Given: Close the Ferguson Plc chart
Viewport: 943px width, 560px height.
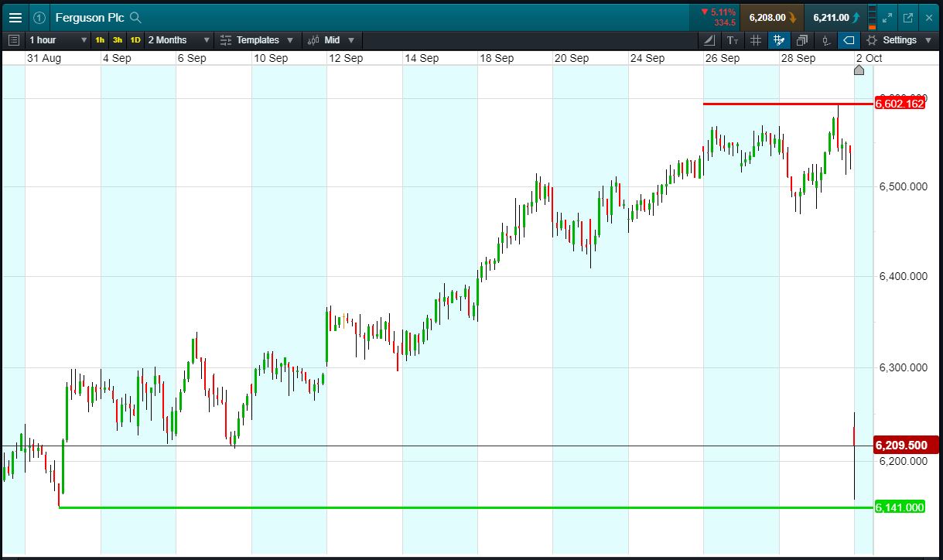Looking at the screenshot, I should pyautogui.click(x=928, y=17).
